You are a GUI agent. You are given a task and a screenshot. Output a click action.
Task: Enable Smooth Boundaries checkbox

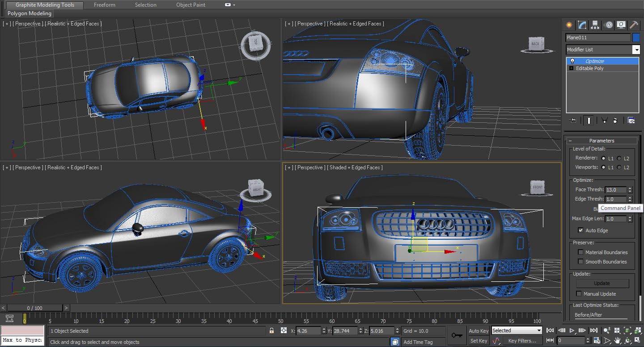pos(580,261)
